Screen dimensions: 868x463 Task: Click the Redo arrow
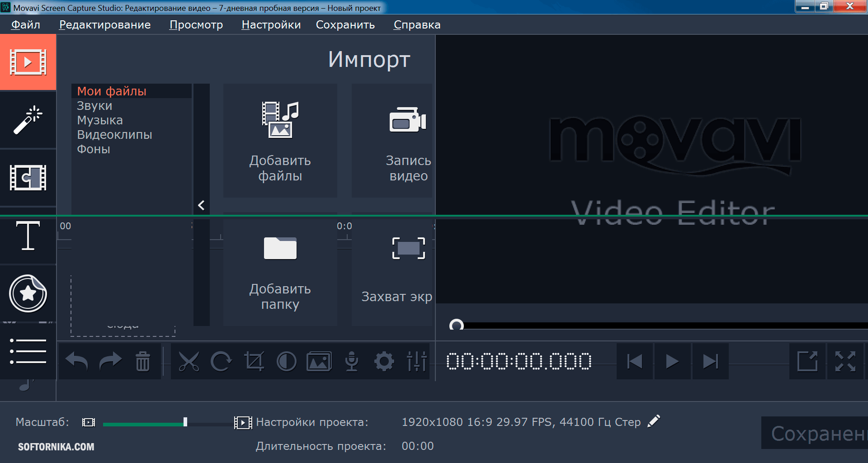[110, 361]
